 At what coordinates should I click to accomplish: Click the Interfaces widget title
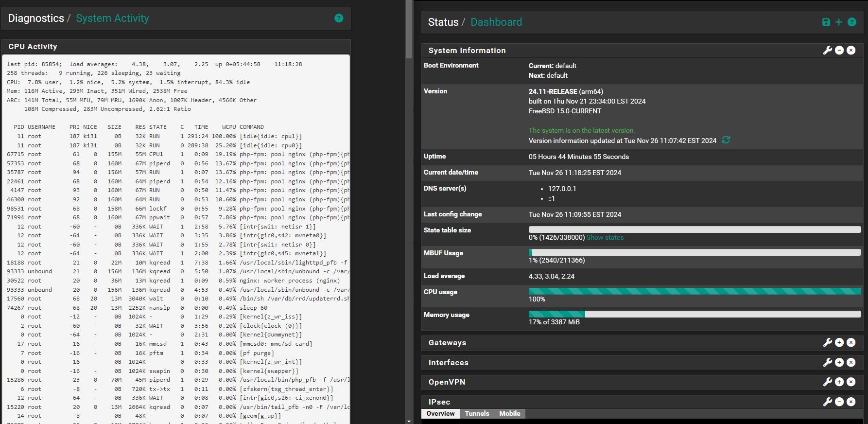(x=448, y=363)
